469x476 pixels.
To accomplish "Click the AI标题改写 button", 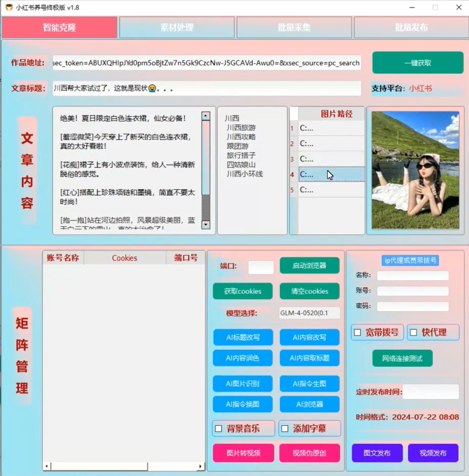I will (243, 337).
